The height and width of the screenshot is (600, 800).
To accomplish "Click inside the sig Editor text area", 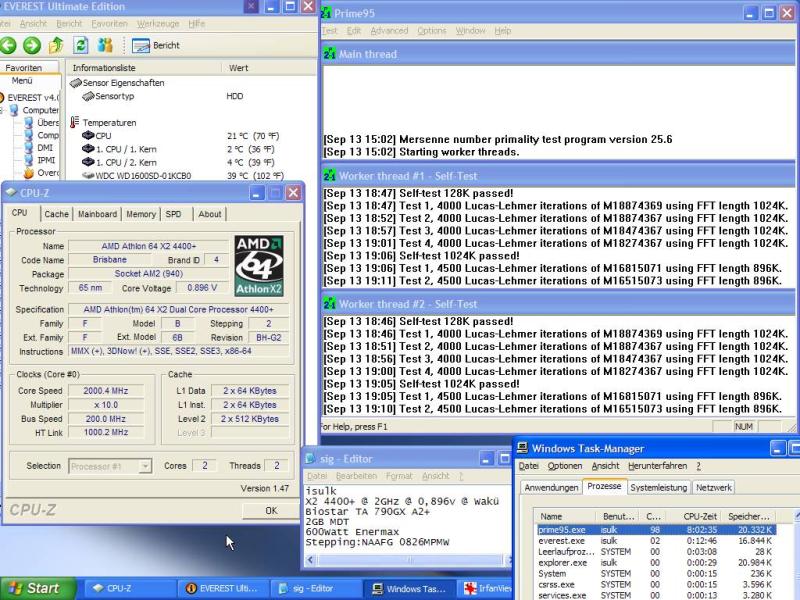I will (x=406, y=519).
